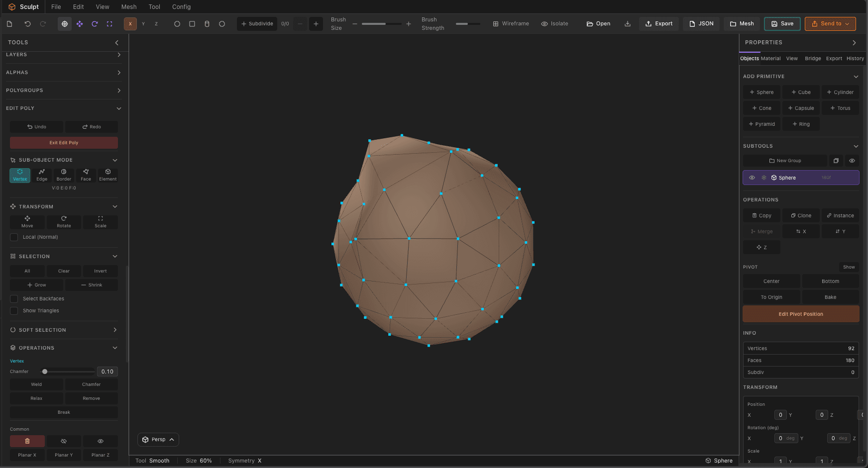The height and width of the screenshot is (468, 868).
Task: Select the purple scale frame tool
Action: click(x=109, y=24)
